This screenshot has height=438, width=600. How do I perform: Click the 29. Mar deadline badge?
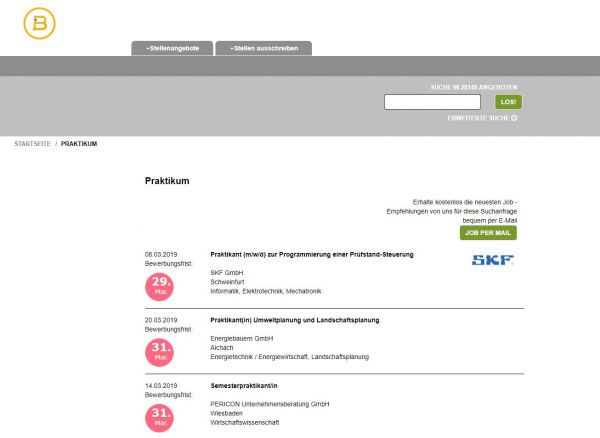(160, 287)
